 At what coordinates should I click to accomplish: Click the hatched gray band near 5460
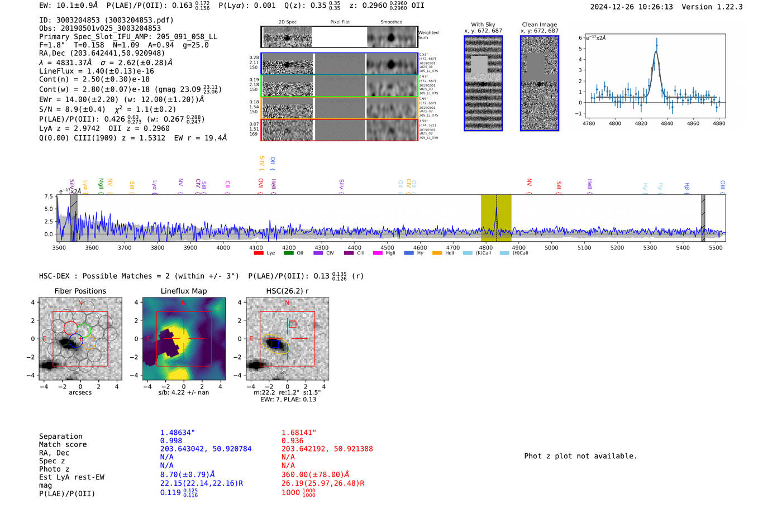[x=703, y=218]
